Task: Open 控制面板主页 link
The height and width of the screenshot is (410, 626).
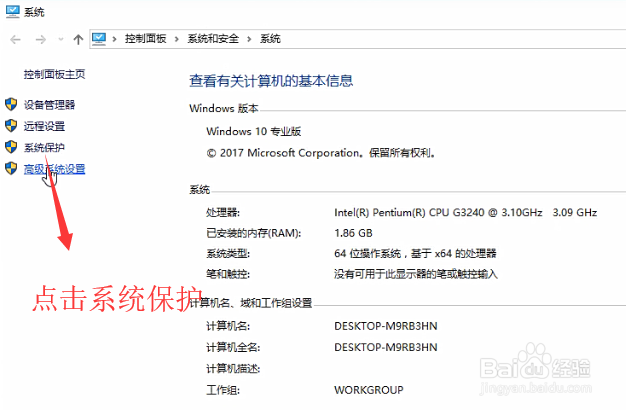Action: click(x=54, y=74)
